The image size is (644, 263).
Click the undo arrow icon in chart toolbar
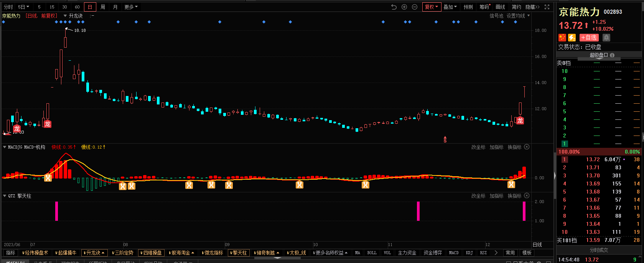[x=394, y=7]
